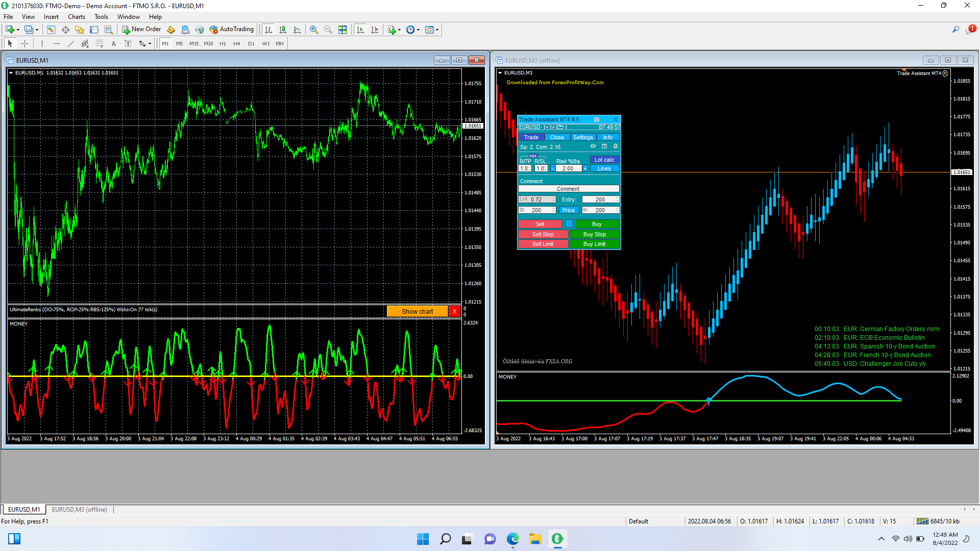Click the Tile Windows icon
980x551 pixels.
point(342,30)
